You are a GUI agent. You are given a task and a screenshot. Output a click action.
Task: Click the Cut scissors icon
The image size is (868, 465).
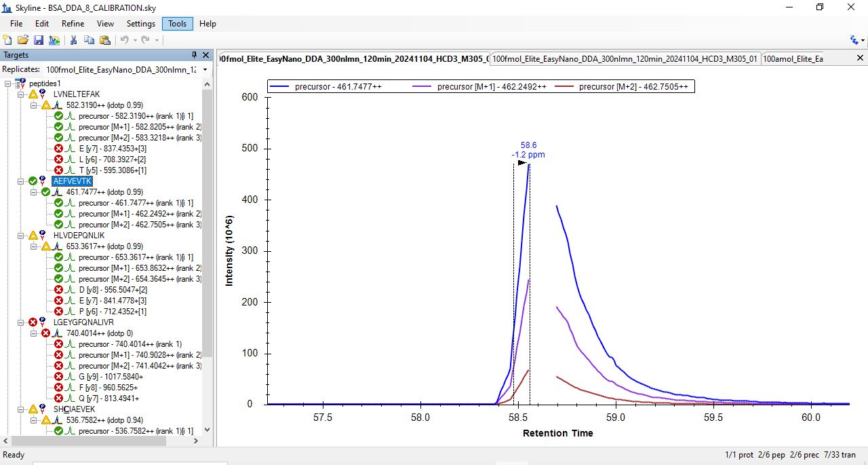(73, 40)
